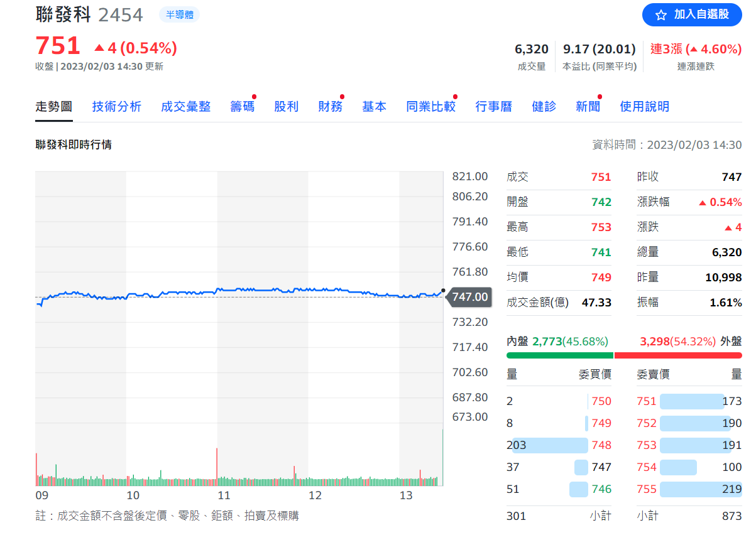
Task: Open the 技術分析 tab
Action: coord(117,107)
